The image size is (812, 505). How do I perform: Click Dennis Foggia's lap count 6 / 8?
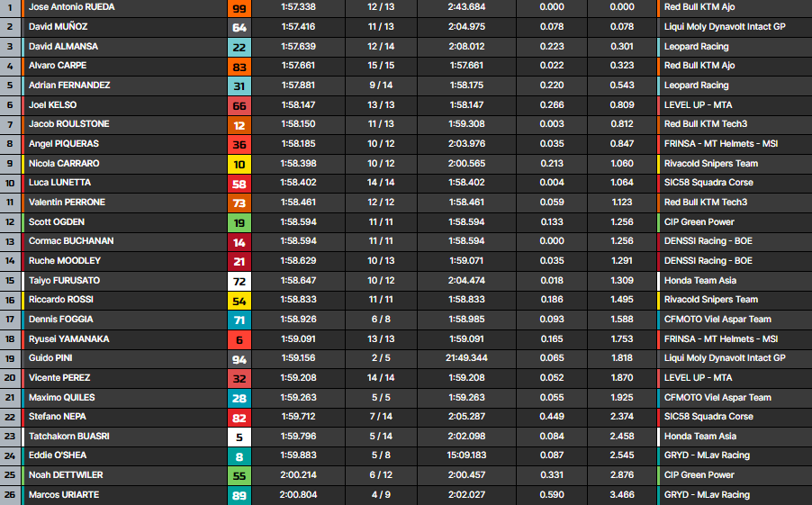coord(381,320)
